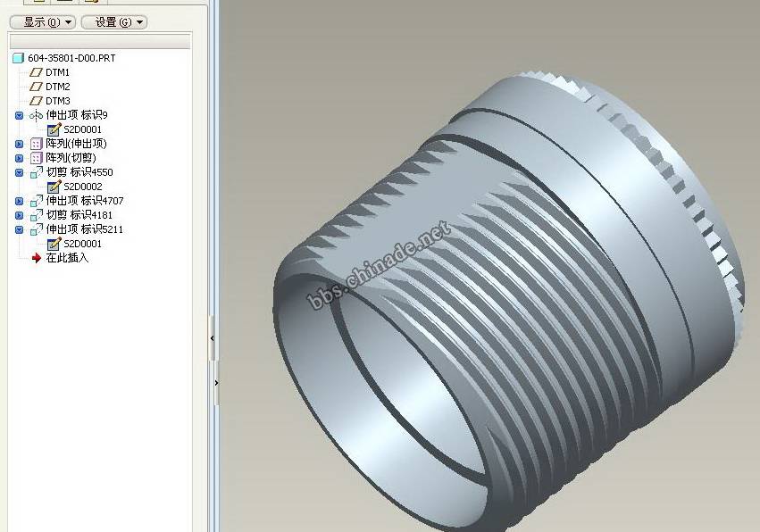Open the 显示(D) dropdown button

point(43,22)
